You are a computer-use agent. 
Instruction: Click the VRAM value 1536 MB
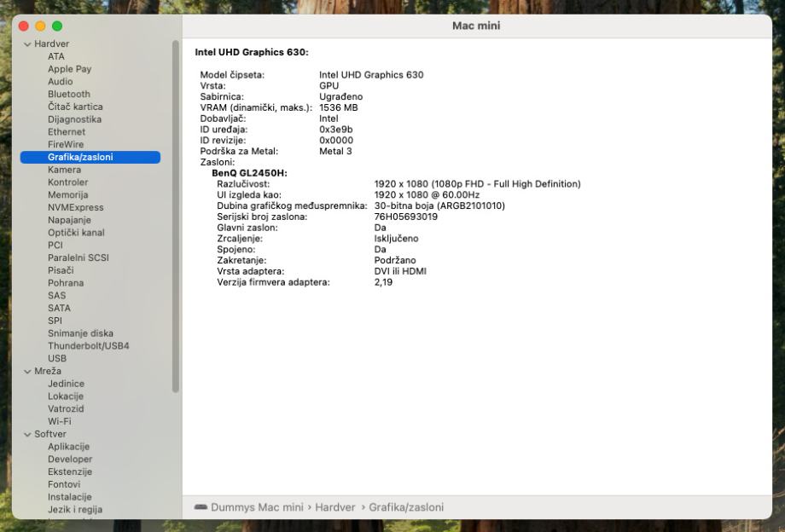pos(339,107)
